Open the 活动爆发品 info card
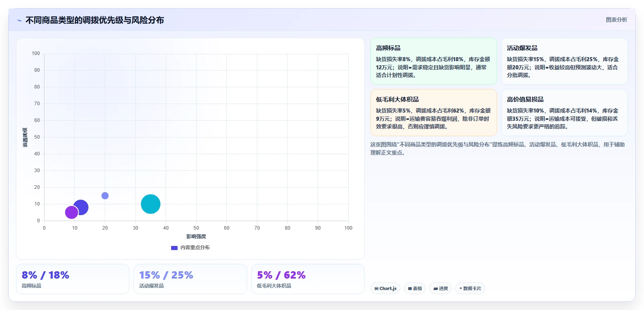Viewport: 644px width, 310px height. tap(564, 61)
